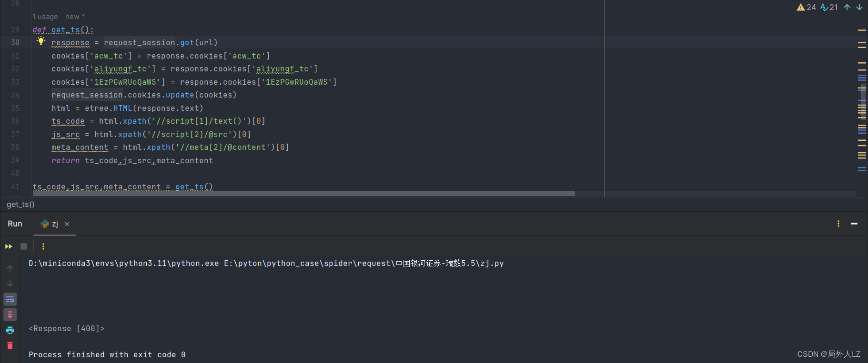Stop the running process

24,246
